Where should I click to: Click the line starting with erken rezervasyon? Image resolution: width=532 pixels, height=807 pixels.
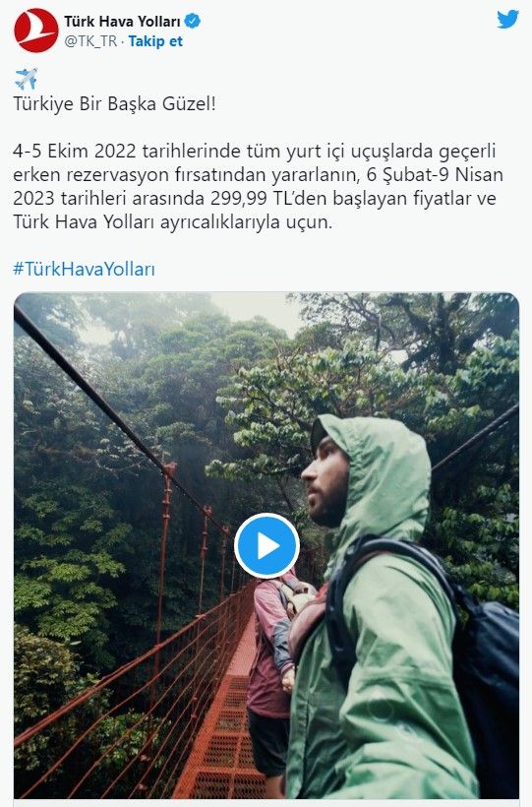pyautogui.click(x=258, y=175)
